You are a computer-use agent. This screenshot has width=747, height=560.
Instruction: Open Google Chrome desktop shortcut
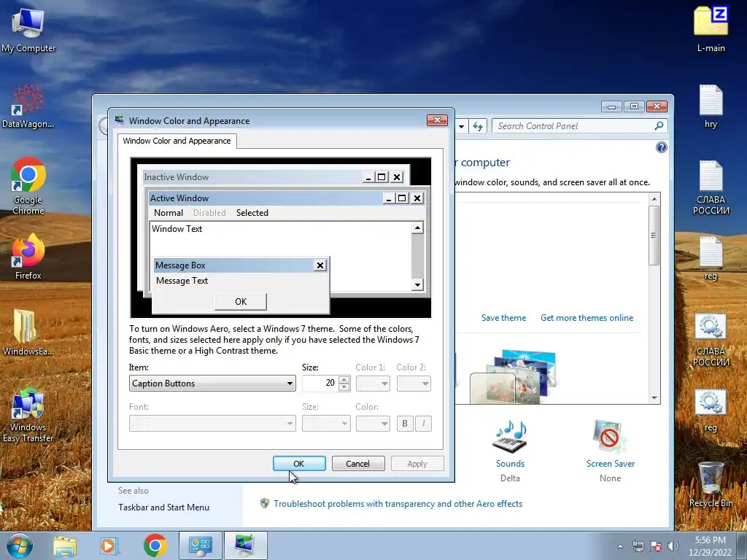[28, 186]
